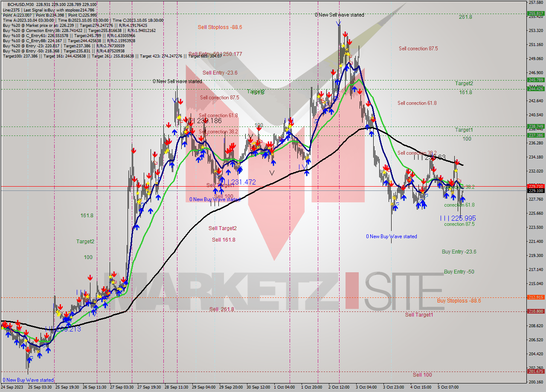This screenshot has width=546, height=392.
Task: Click the '5 Oct 07:00' time axis label
Action: coord(449,388)
